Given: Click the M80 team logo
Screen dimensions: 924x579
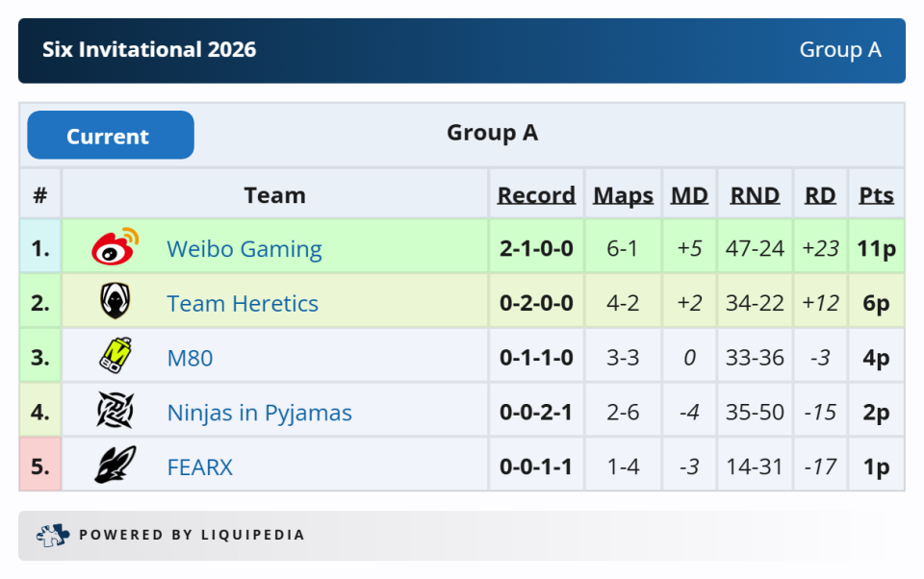Looking at the screenshot, I should tap(115, 357).
